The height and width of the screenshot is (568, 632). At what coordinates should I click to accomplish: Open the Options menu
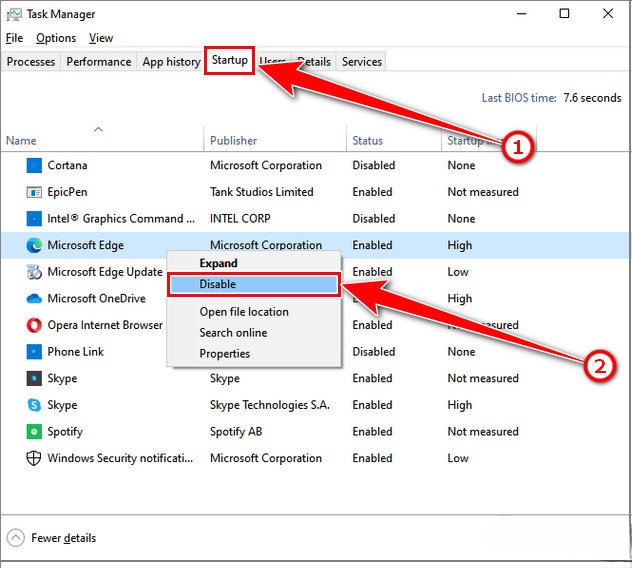click(x=56, y=38)
